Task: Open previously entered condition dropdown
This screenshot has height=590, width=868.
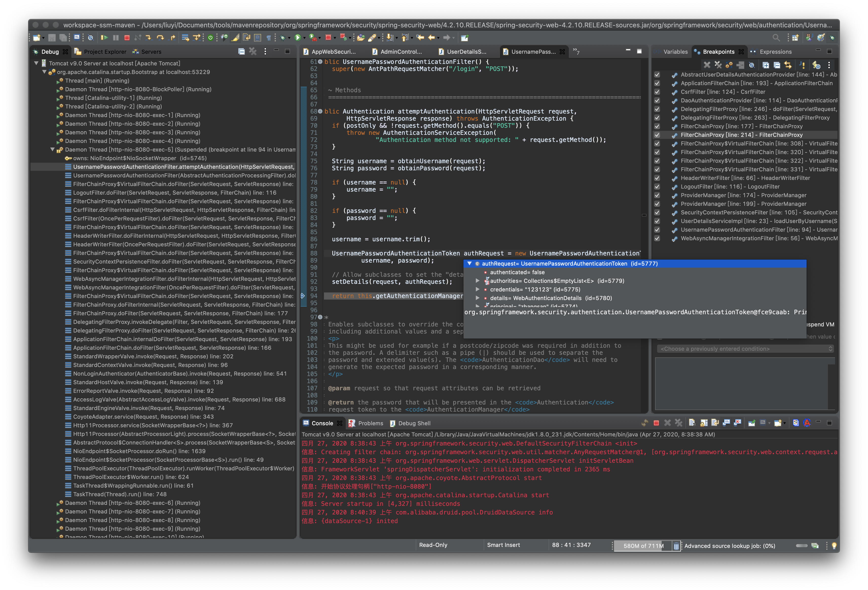Action: (x=745, y=349)
